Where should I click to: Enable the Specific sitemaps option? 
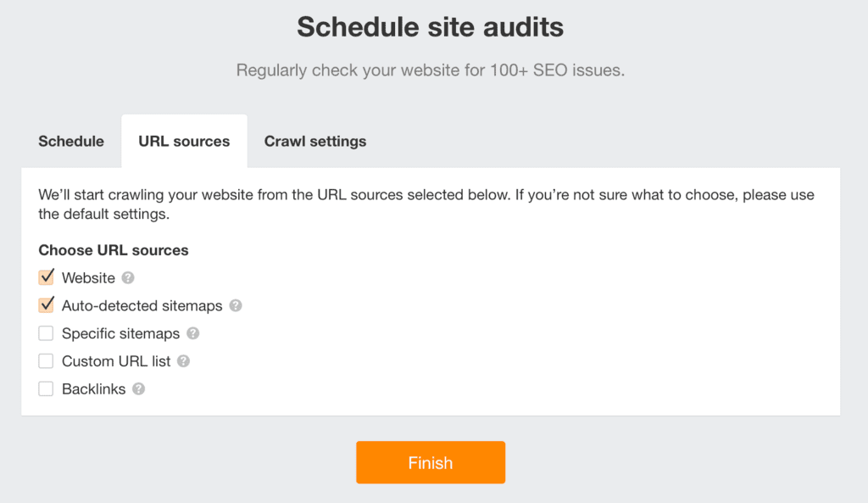click(x=46, y=333)
